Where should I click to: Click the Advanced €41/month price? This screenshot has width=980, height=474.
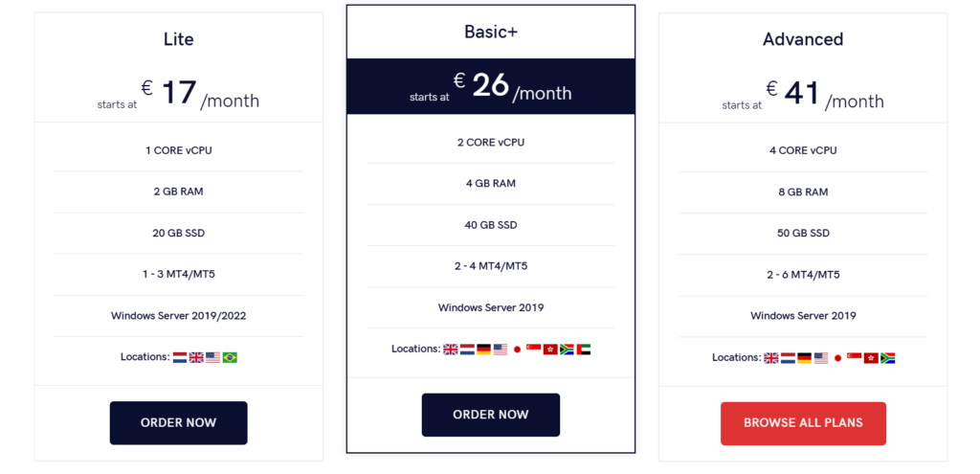click(803, 94)
